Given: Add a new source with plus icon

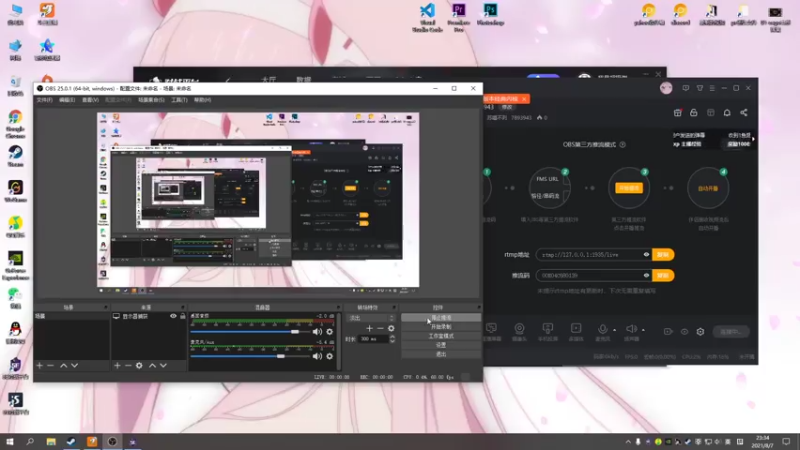Looking at the screenshot, I should tap(117, 365).
